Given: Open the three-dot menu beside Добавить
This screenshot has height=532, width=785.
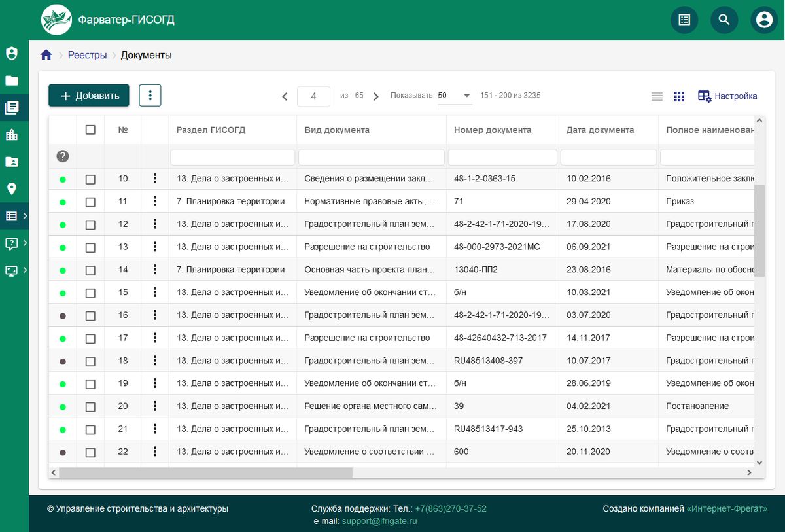Looking at the screenshot, I should point(150,96).
